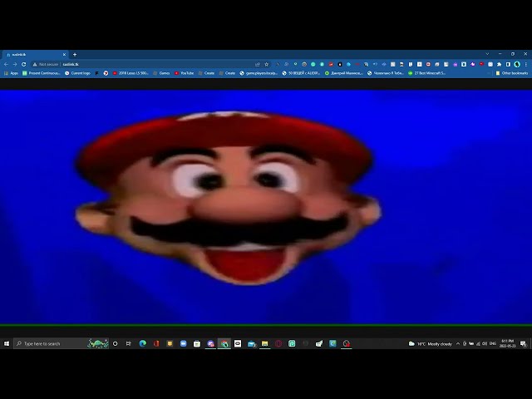Open the game.players bookmark

pyautogui.click(x=259, y=73)
